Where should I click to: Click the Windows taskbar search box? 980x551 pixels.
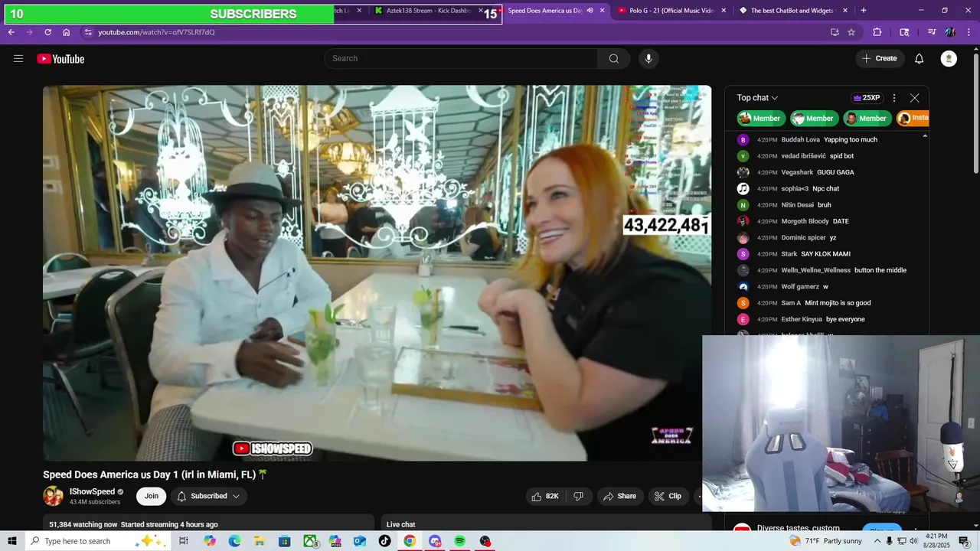click(x=98, y=541)
